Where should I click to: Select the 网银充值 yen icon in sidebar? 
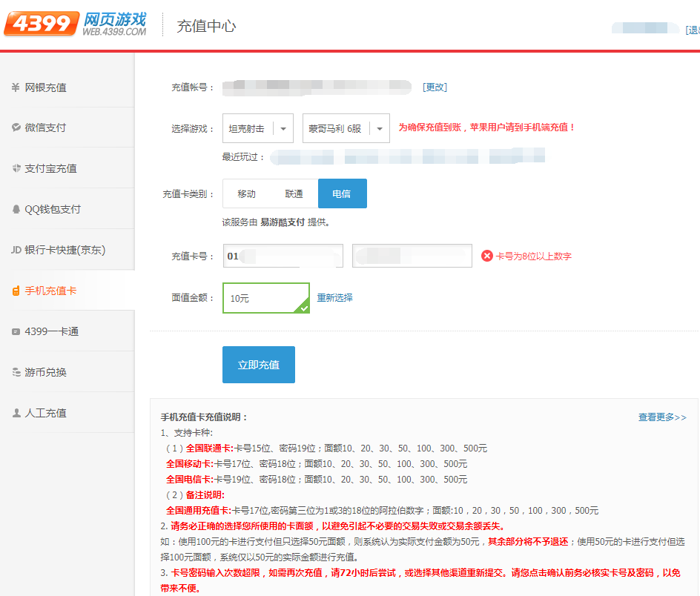16,87
